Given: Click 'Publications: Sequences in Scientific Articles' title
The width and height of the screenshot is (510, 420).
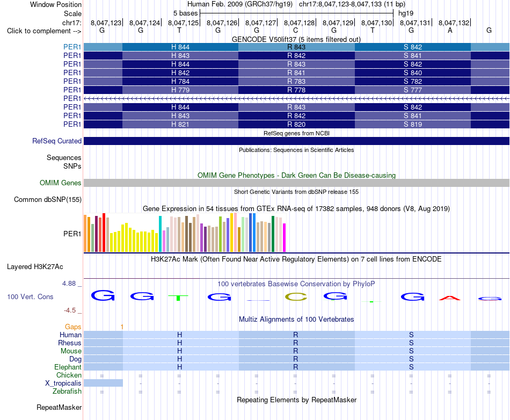Looking at the screenshot, I should click(296, 150).
